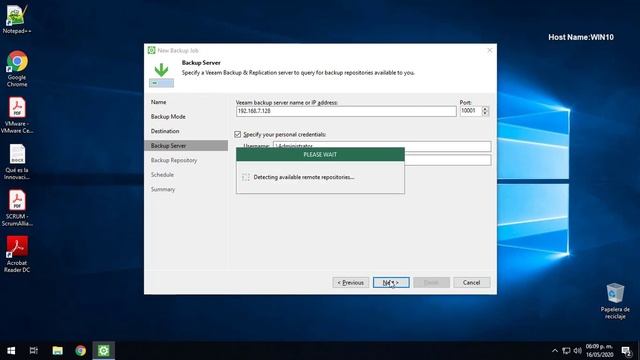Click the New Backup Job title icon
The width and height of the screenshot is (640, 360).
coord(151,50)
